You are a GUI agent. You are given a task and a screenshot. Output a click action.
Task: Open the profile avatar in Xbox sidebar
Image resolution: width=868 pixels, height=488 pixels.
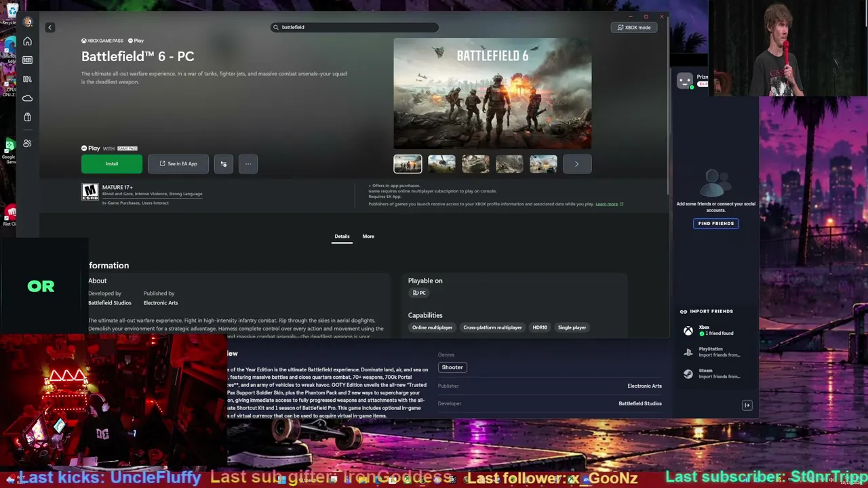28,22
